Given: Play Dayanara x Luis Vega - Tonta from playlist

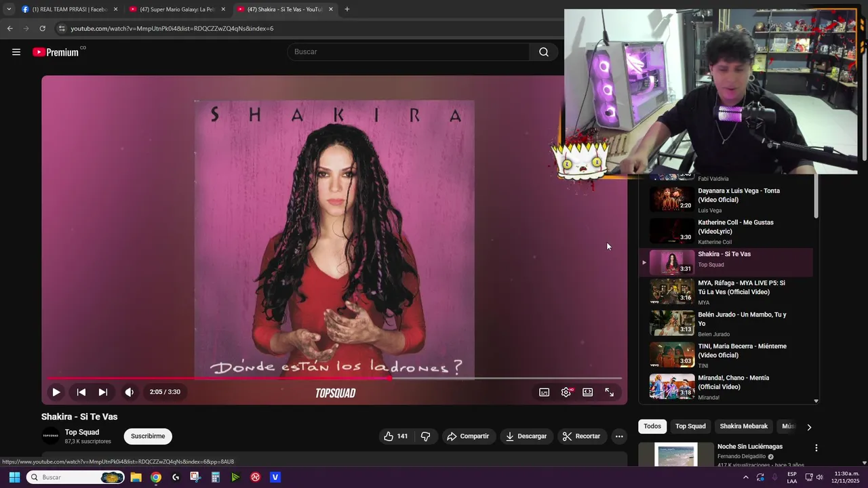Looking at the screenshot, I should pyautogui.click(x=726, y=200).
